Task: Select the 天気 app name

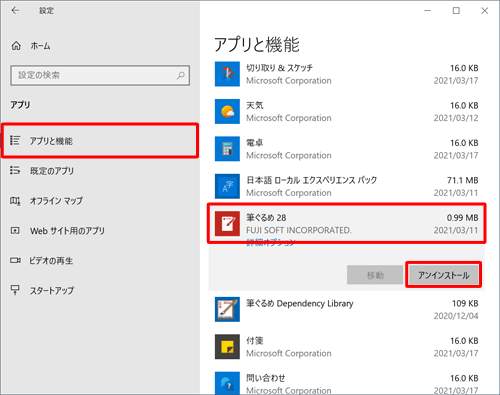Action: (255, 106)
